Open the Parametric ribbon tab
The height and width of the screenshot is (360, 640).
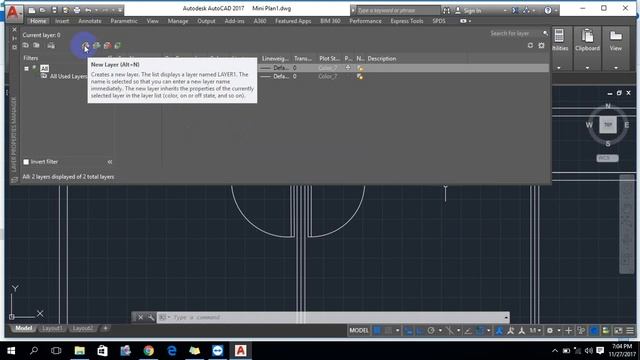(124, 21)
